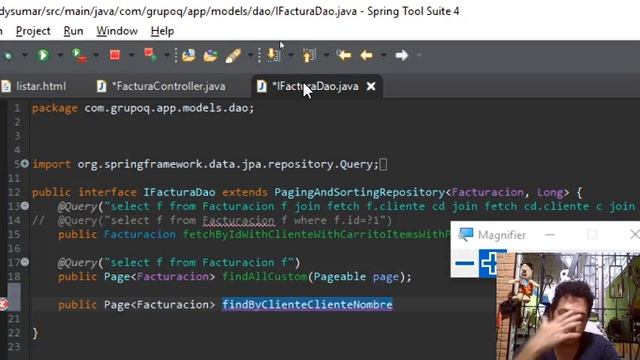Viewport: 640px width, 360px height.
Task: Select the IFacturaDao.java editor tab
Action: (316, 86)
